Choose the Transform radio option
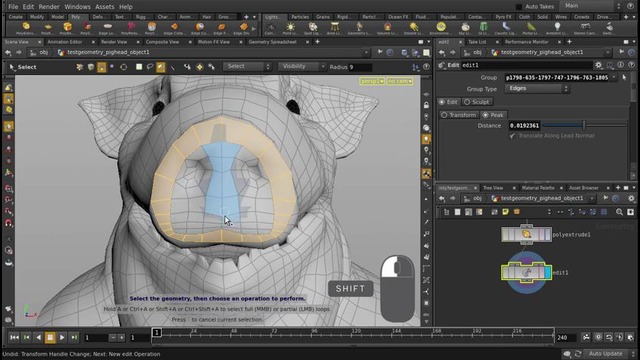 (458, 115)
